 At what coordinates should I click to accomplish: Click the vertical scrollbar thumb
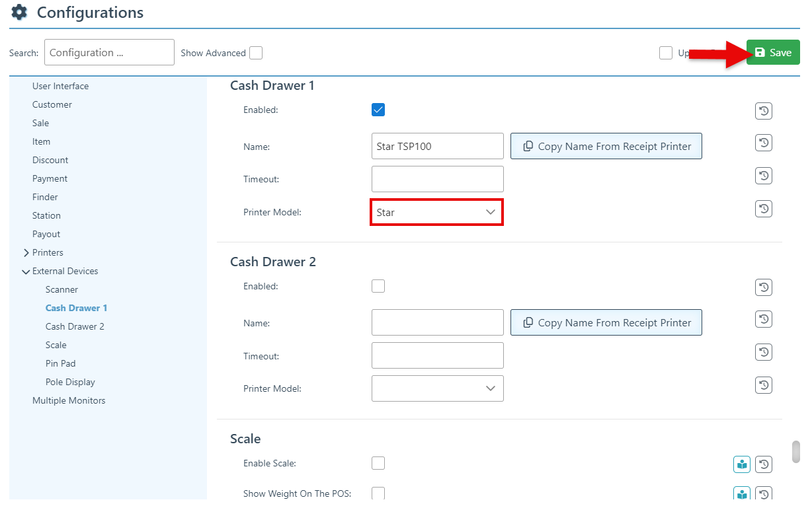[796, 452]
